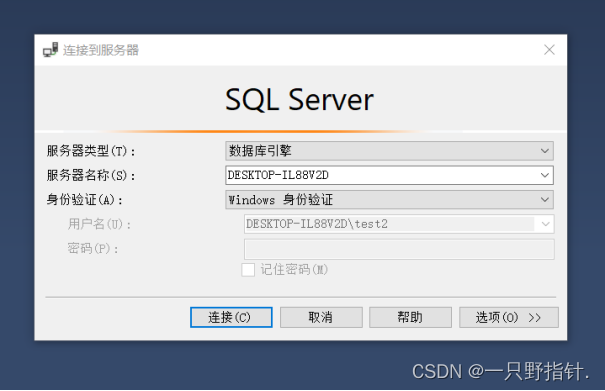
Task: Click the 服务器类型(T) label
Action: pyautogui.click(x=91, y=151)
